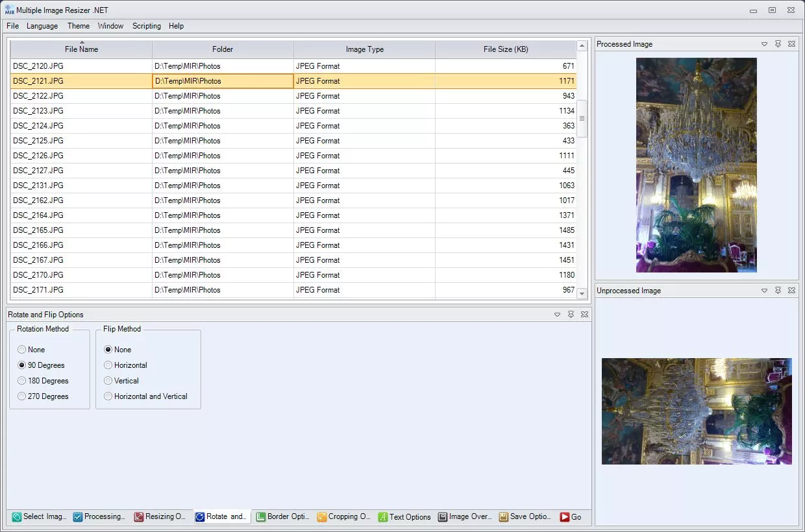
Task: Set Rotation Method to None
Action: pyautogui.click(x=21, y=349)
